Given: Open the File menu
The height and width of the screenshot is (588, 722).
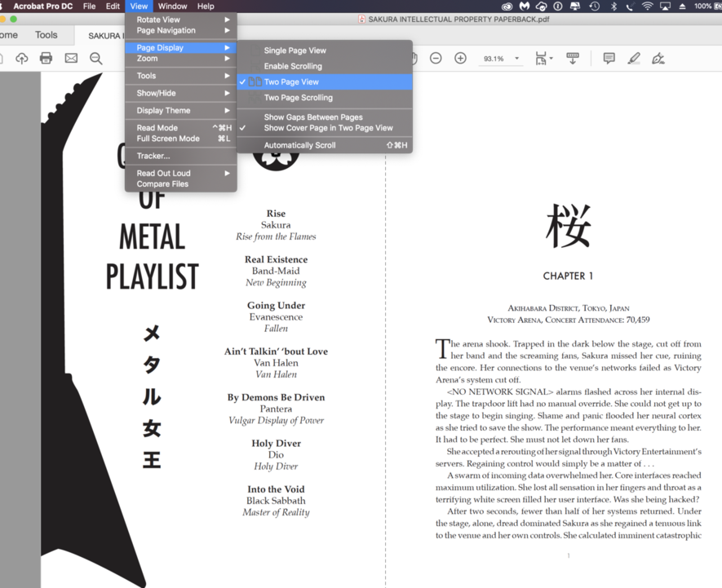Looking at the screenshot, I should (x=89, y=6).
